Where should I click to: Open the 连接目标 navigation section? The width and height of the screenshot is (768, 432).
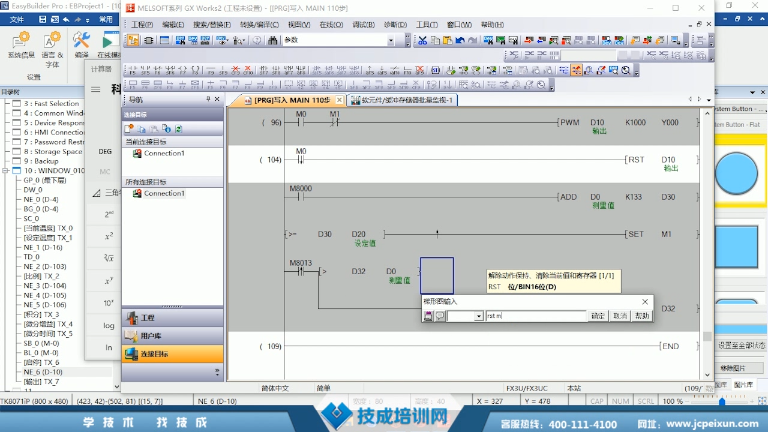172,354
